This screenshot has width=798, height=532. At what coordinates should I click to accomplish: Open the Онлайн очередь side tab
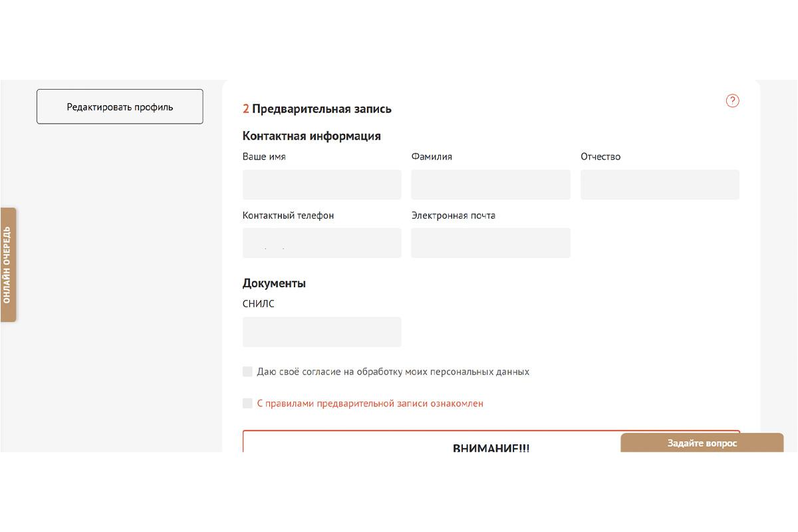point(8,265)
